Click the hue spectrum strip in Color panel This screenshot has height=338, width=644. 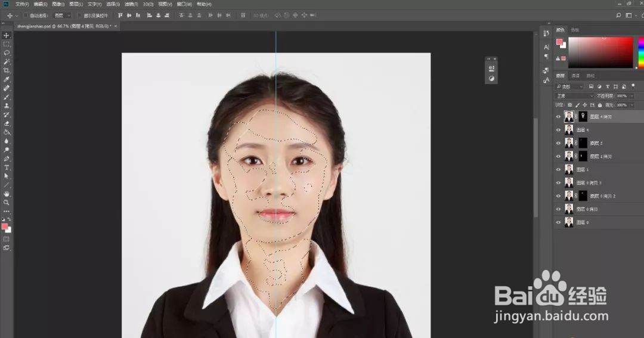641,52
